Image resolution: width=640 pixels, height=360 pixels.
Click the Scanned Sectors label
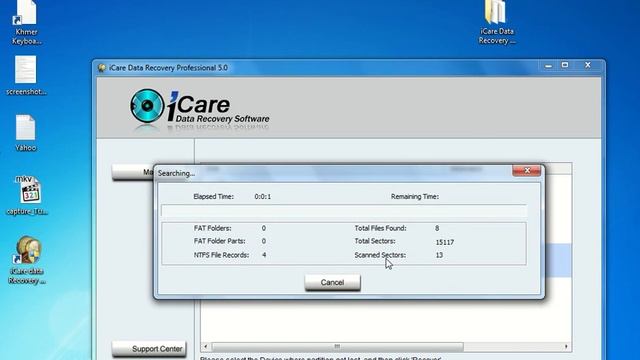click(380, 255)
